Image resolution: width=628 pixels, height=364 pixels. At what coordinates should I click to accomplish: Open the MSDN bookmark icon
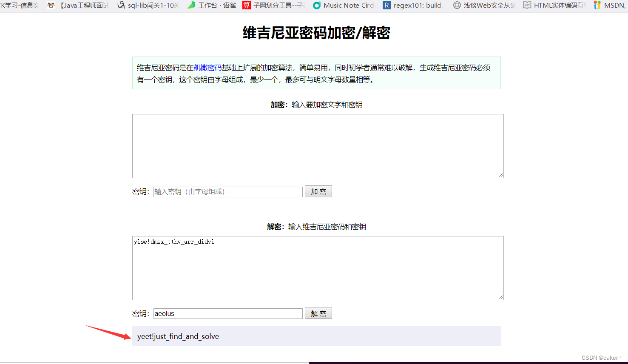[x=597, y=5]
